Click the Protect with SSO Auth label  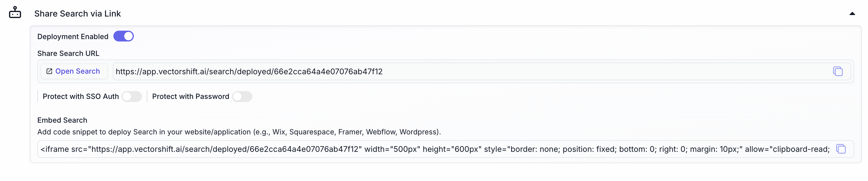(x=81, y=97)
